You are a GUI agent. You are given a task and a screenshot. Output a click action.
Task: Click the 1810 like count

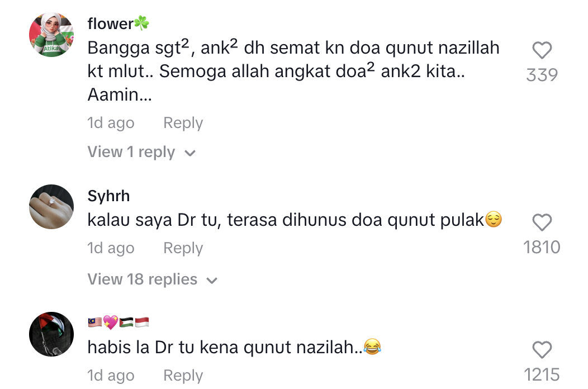tap(542, 247)
